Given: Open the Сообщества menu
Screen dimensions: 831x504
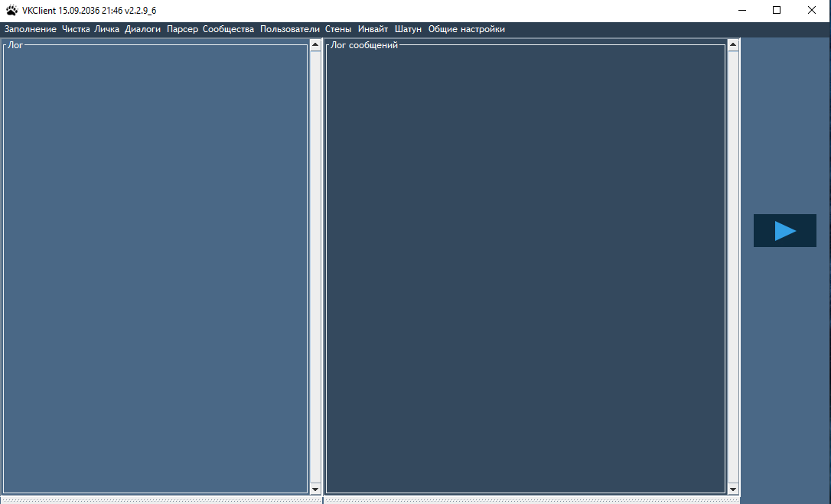Looking at the screenshot, I should pyautogui.click(x=228, y=29).
